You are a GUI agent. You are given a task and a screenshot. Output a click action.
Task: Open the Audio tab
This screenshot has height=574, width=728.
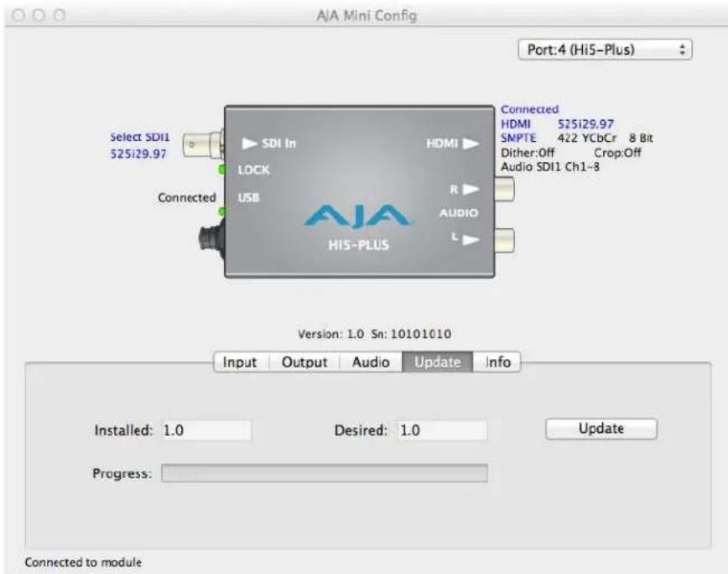point(371,362)
